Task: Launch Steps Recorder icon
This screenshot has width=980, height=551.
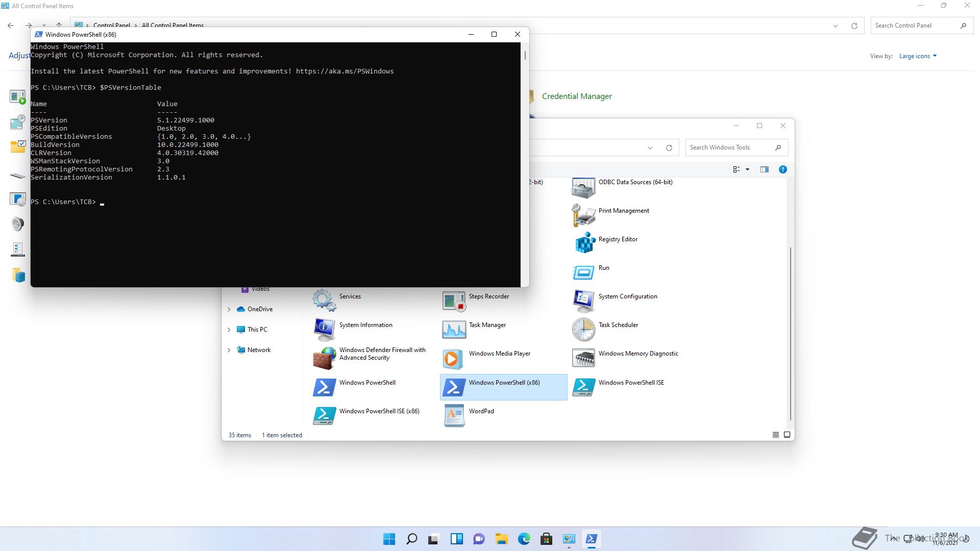Action: click(454, 301)
